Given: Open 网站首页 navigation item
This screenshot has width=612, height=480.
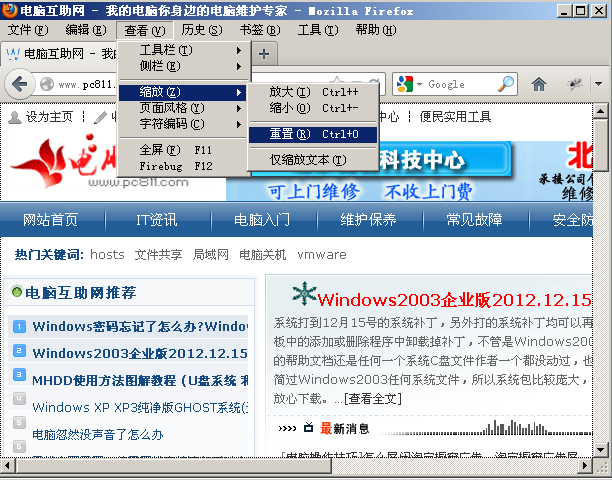Looking at the screenshot, I should pyautogui.click(x=50, y=220).
